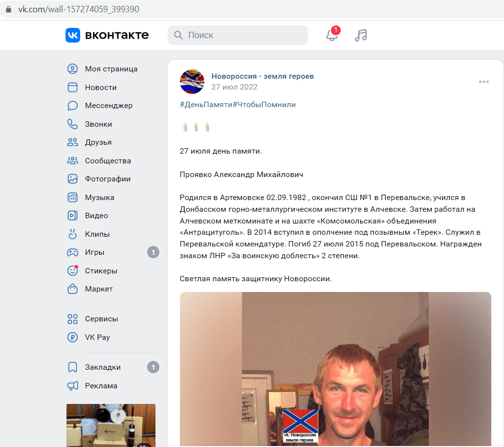Click the VK logo icon
The height and width of the screenshot is (447, 504).
[x=73, y=35]
